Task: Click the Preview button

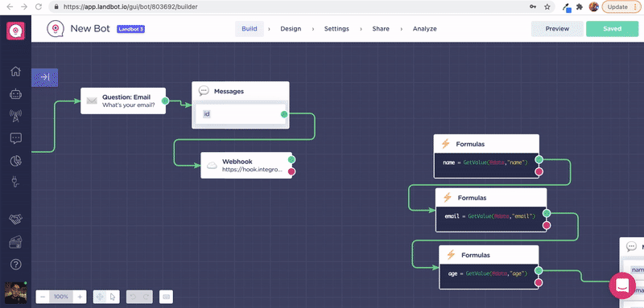Action: 557,29
